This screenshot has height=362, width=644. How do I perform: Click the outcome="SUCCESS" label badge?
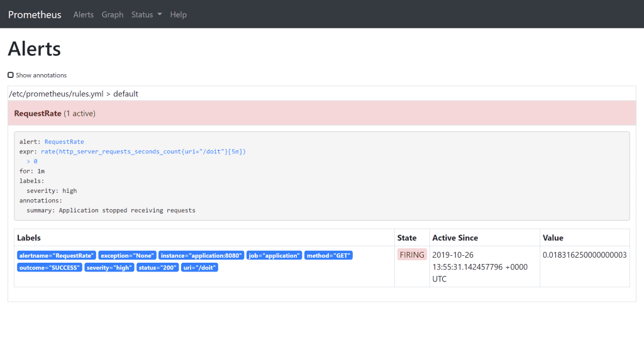[49, 267]
